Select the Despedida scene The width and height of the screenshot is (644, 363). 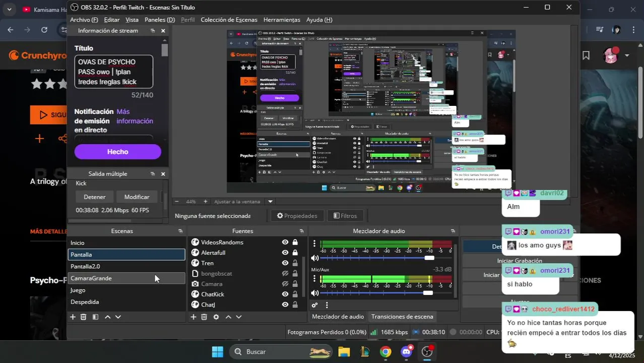coord(126,302)
